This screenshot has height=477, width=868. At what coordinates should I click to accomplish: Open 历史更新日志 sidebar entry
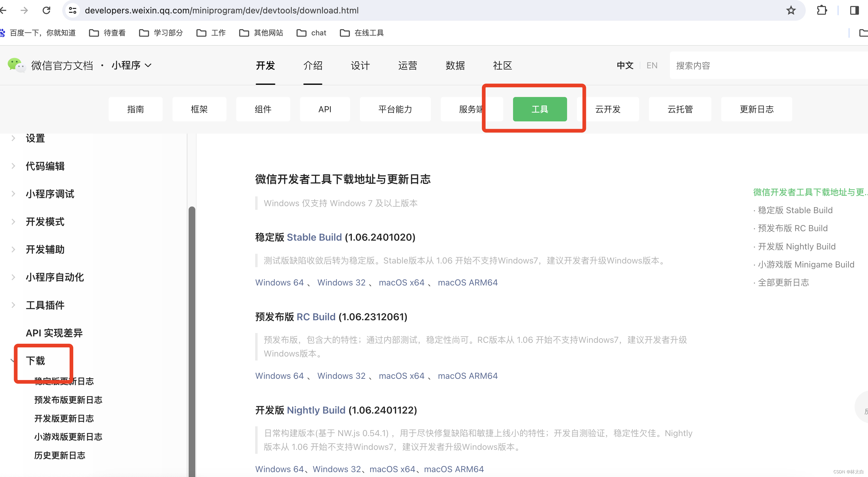[60, 455]
